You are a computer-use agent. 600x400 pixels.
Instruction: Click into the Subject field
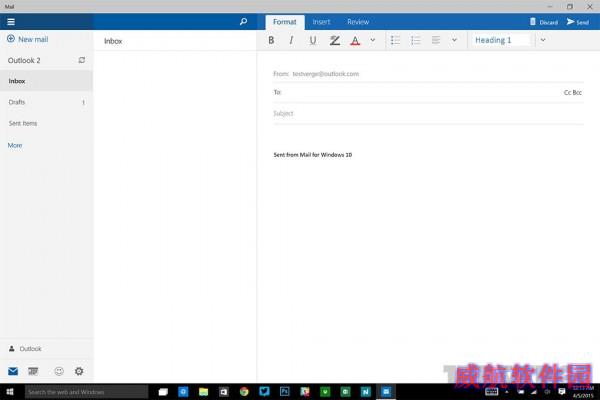pos(429,113)
